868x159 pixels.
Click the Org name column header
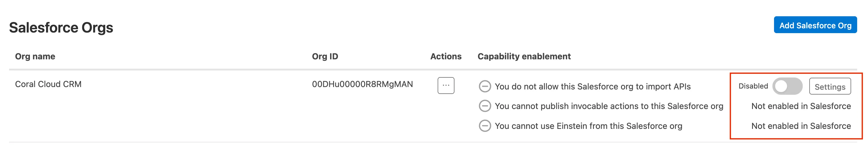point(35,56)
